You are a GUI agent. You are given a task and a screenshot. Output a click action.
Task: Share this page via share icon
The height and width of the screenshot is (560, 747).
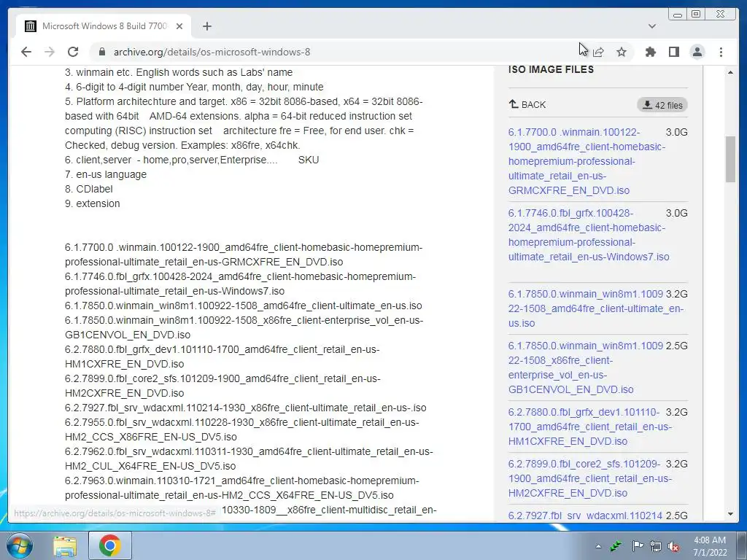tap(599, 52)
